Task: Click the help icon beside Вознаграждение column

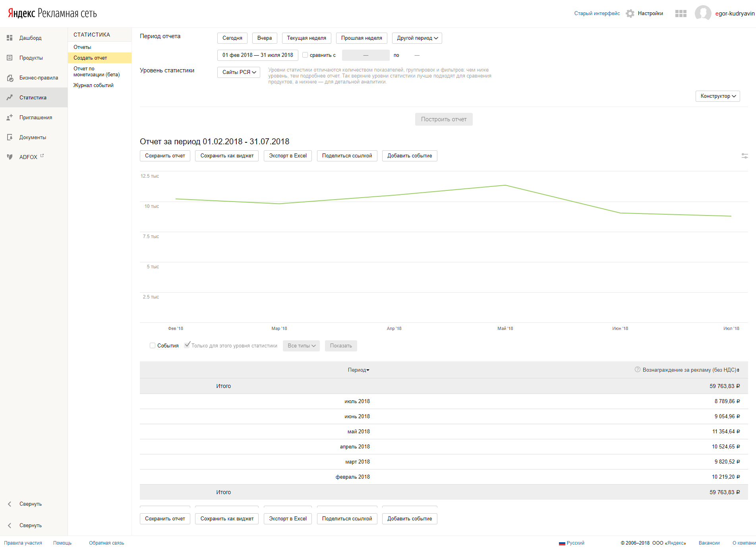Action: click(637, 370)
